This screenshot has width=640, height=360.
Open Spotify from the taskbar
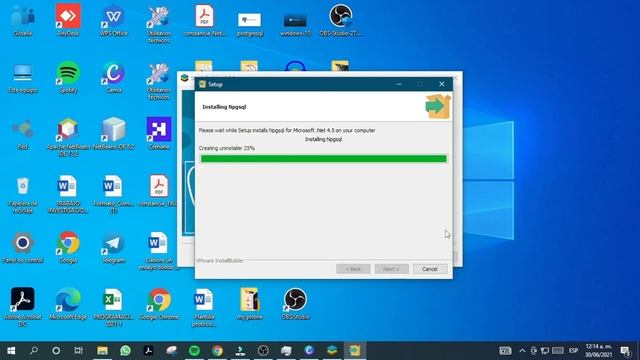[194, 351]
